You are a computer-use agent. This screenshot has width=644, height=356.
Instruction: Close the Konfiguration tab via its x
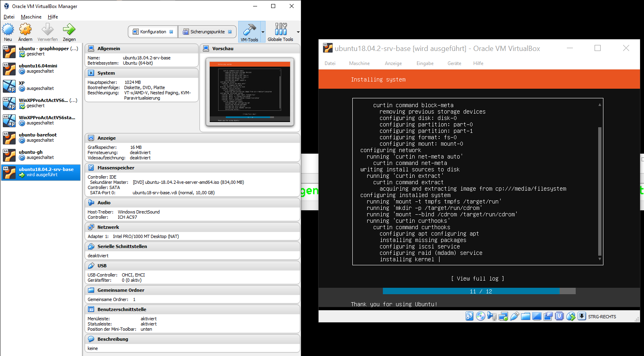pos(171,32)
